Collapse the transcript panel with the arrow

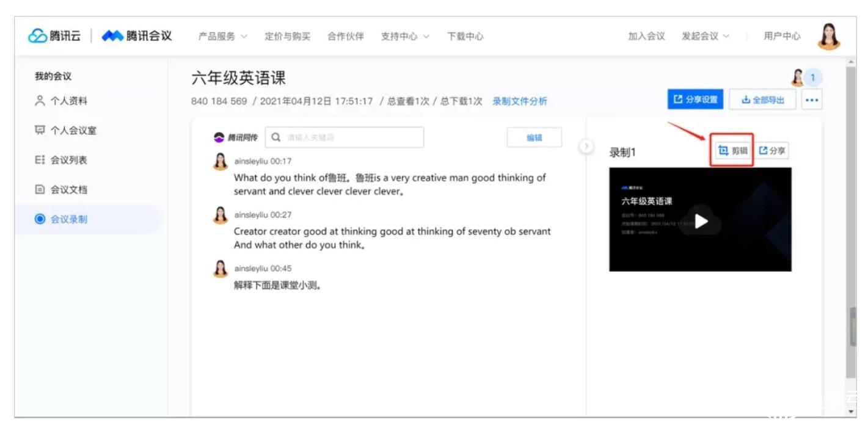coord(586,147)
